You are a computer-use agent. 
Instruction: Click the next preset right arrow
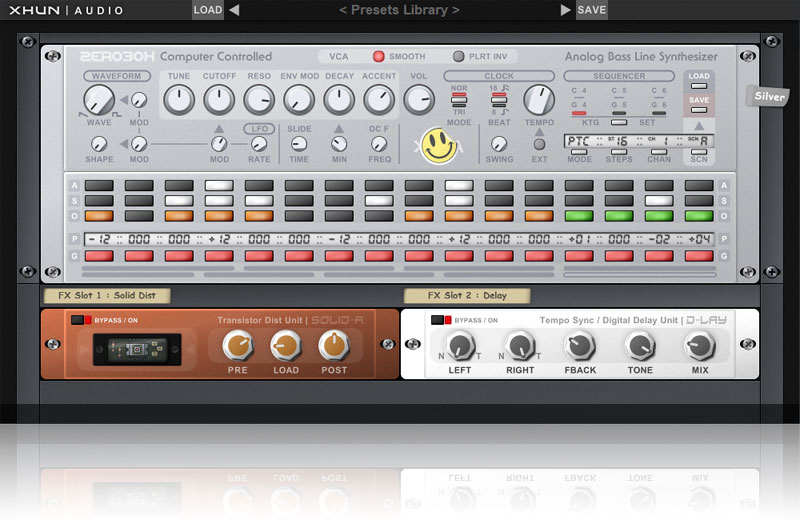565,10
